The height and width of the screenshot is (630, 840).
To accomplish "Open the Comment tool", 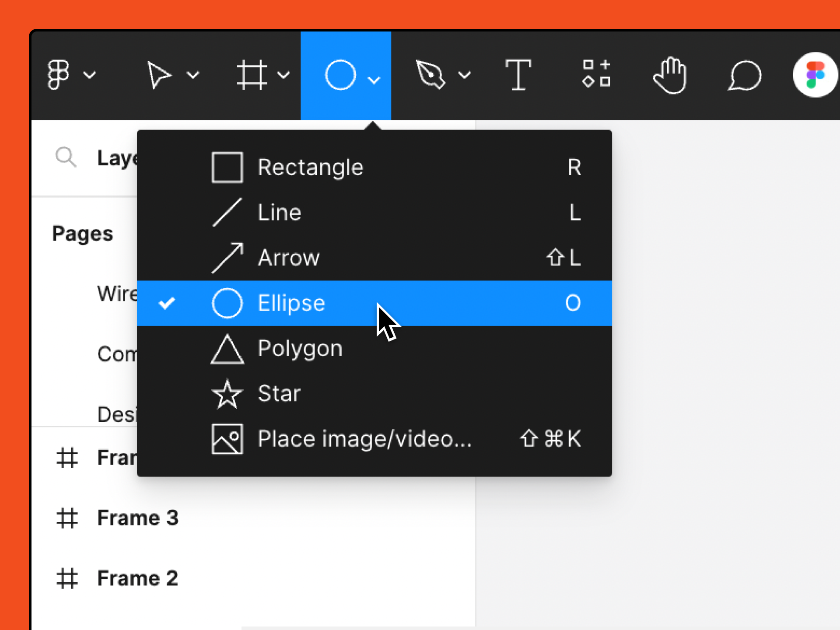I will coord(744,74).
